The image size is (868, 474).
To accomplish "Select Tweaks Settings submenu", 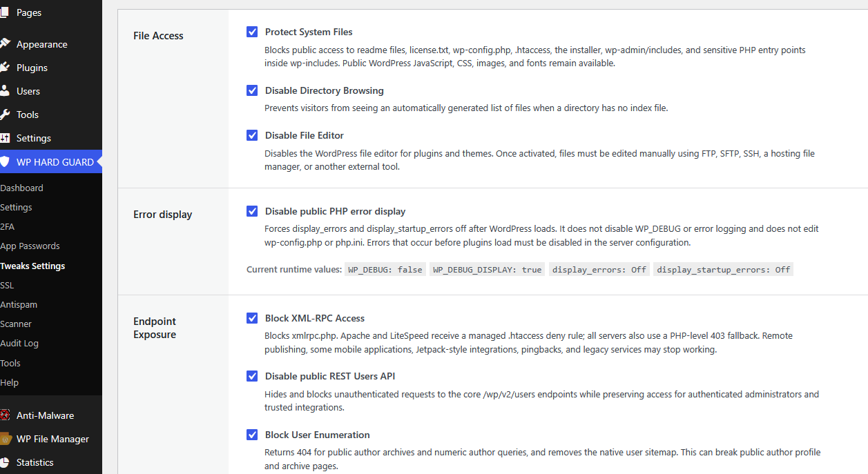I will pyautogui.click(x=32, y=266).
